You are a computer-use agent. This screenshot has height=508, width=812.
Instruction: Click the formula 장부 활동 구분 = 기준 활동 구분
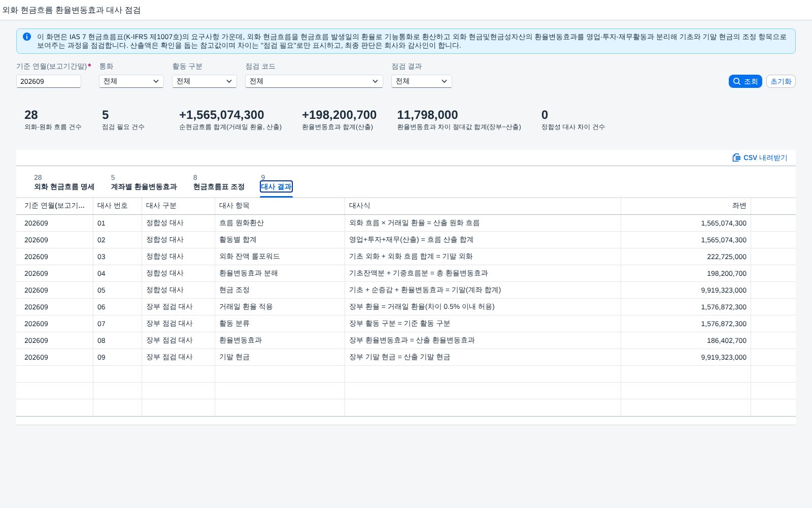[400, 324]
